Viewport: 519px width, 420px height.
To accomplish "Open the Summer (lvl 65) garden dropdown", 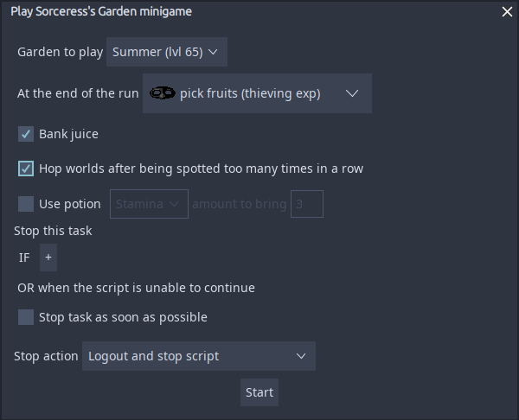I will (x=166, y=52).
